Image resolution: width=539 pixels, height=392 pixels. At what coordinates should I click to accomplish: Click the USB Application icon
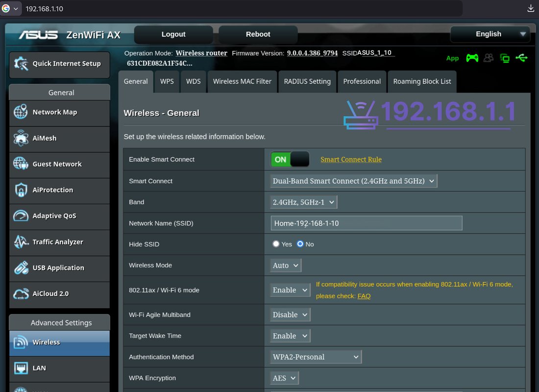click(21, 268)
